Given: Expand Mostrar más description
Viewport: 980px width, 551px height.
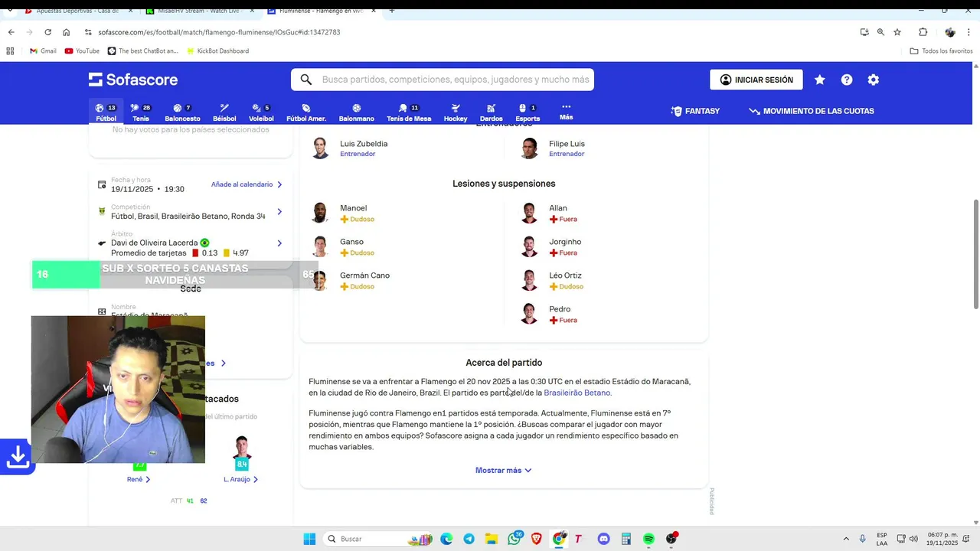Looking at the screenshot, I should coord(503,471).
